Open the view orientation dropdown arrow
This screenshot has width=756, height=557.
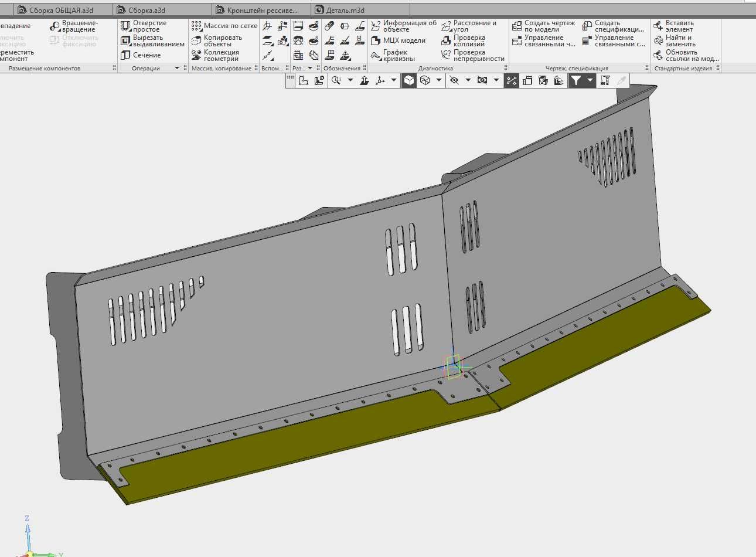[394, 80]
